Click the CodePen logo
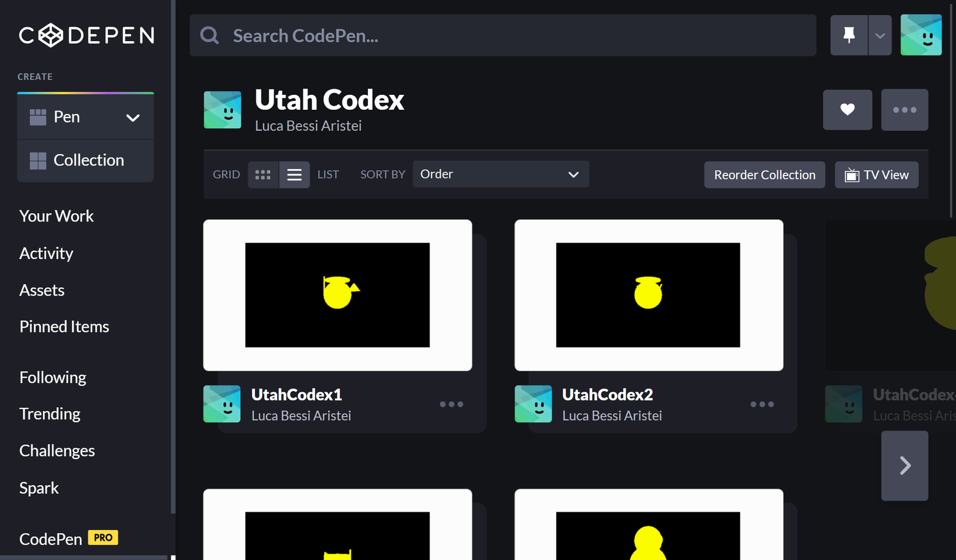956x560 pixels. (87, 35)
